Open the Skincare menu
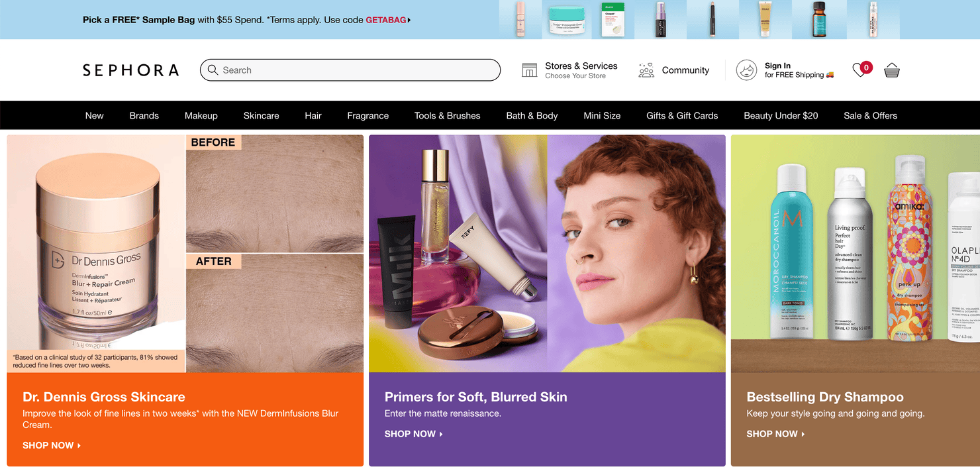980x475 pixels. click(262, 115)
